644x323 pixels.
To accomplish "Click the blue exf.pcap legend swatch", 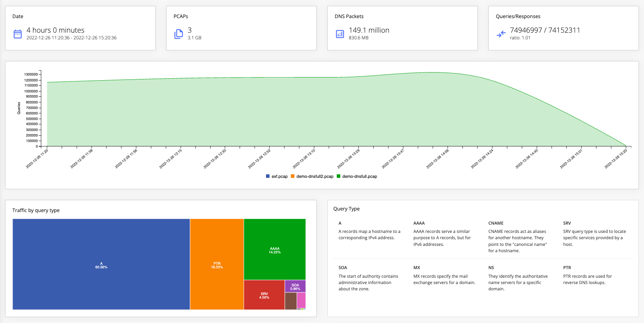I will (x=268, y=176).
